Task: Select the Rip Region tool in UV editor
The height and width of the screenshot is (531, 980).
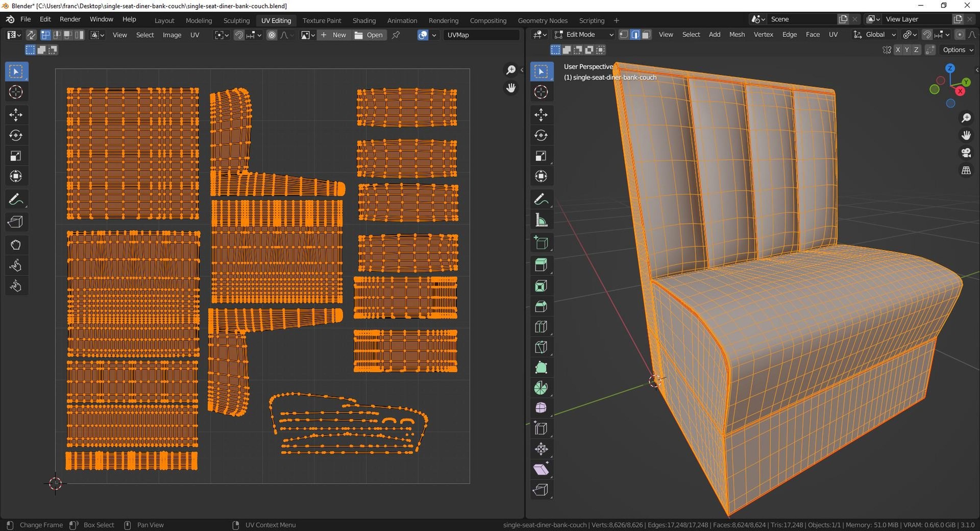Action: [16, 222]
